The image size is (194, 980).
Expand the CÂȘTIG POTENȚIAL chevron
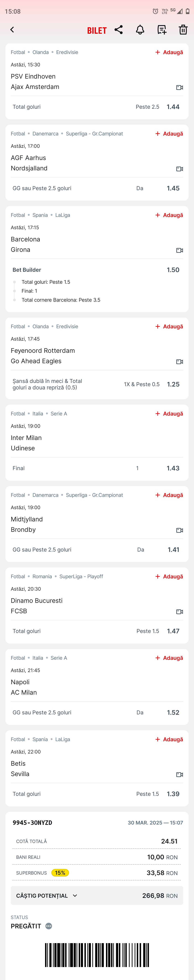tap(75, 896)
